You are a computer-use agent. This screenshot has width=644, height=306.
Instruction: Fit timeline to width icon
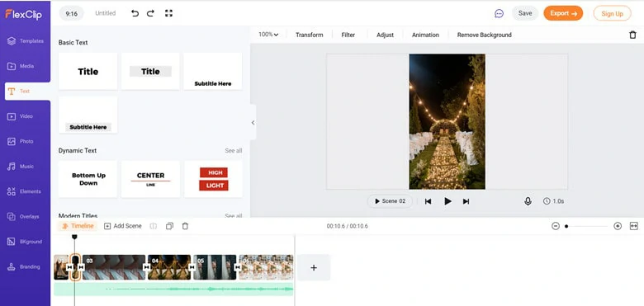[634, 226]
